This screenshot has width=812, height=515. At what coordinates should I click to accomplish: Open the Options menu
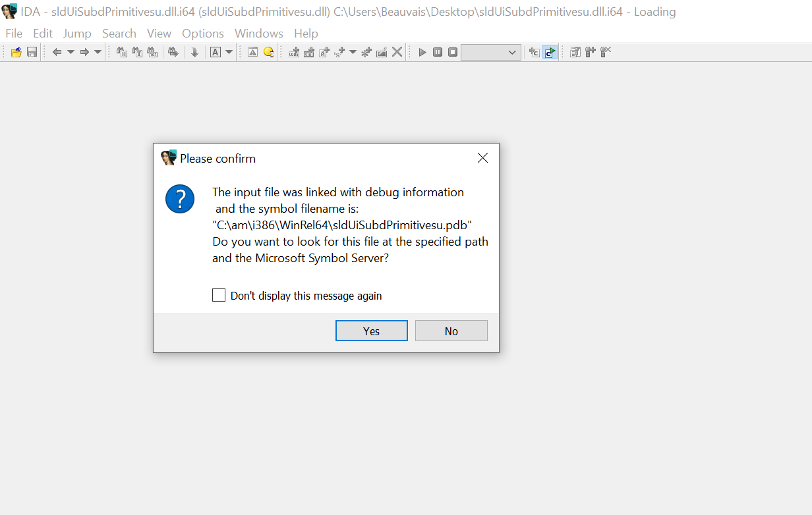coord(202,34)
